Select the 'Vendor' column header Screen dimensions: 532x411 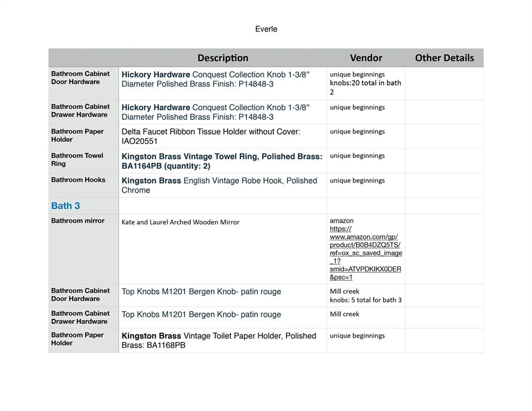(x=366, y=58)
